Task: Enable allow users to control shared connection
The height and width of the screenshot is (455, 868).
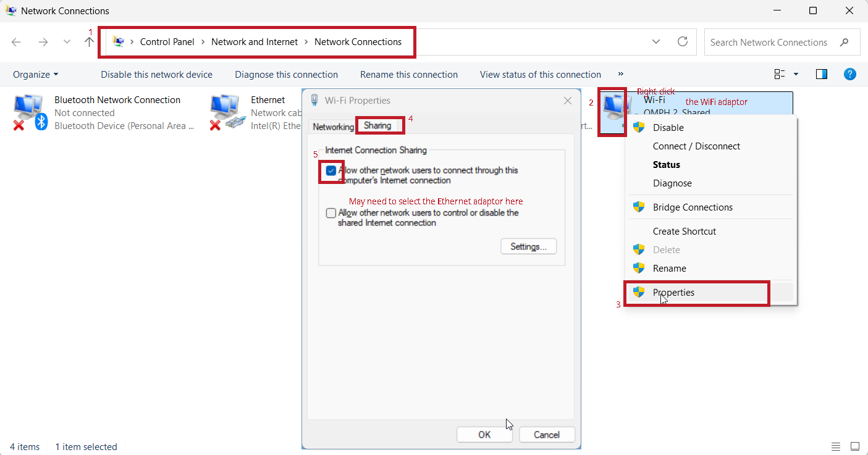Action: pos(331,213)
